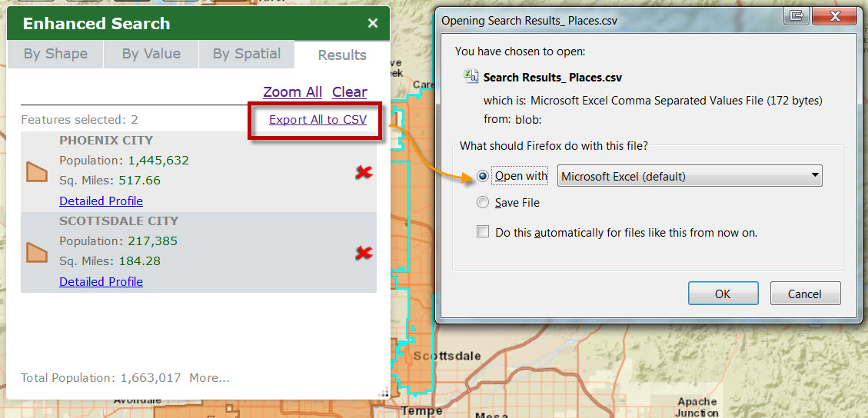The image size is (868, 418).
Task: Switch to the By Shape tab
Action: click(55, 55)
